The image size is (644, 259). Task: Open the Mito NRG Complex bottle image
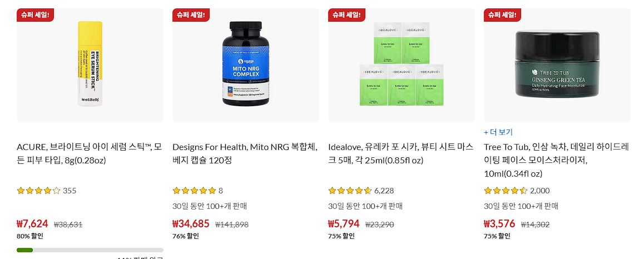click(246, 65)
